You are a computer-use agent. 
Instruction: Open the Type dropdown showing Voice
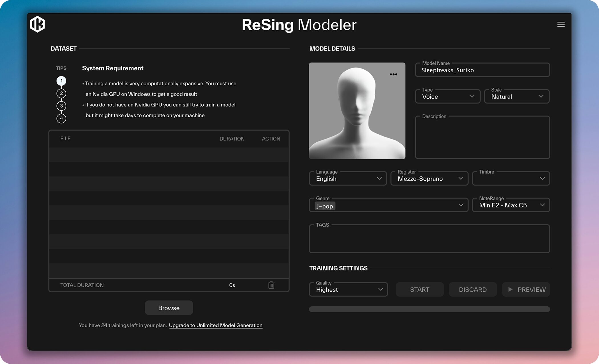[x=447, y=96]
